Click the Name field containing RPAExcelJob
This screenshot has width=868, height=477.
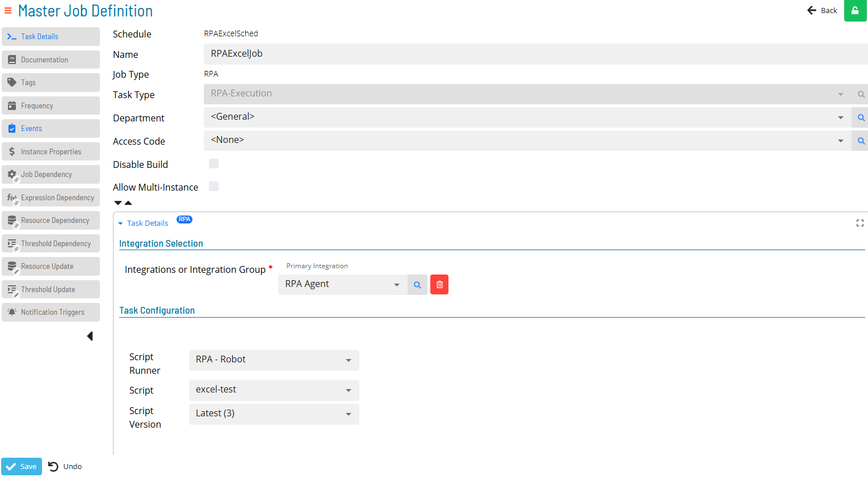[x=534, y=54]
